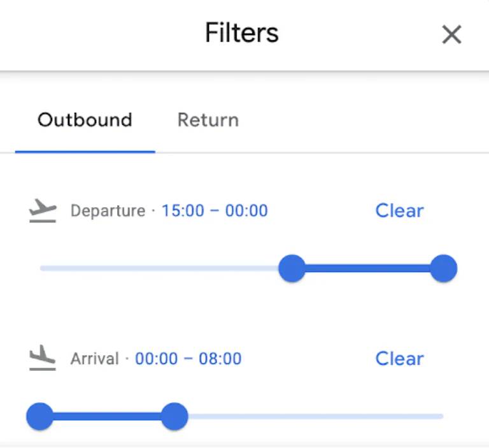Image resolution: width=489 pixels, height=448 pixels.
Task: Switch to the Outbound tab
Action: [x=85, y=120]
